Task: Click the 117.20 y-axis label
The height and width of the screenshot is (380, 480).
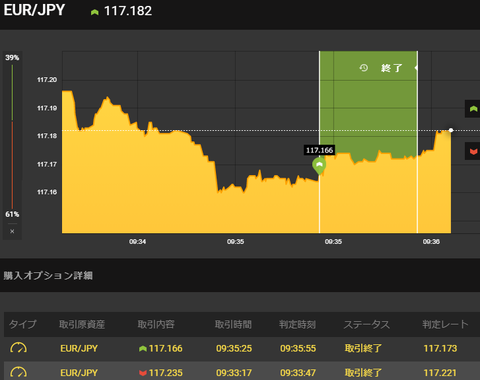Action: point(47,80)
